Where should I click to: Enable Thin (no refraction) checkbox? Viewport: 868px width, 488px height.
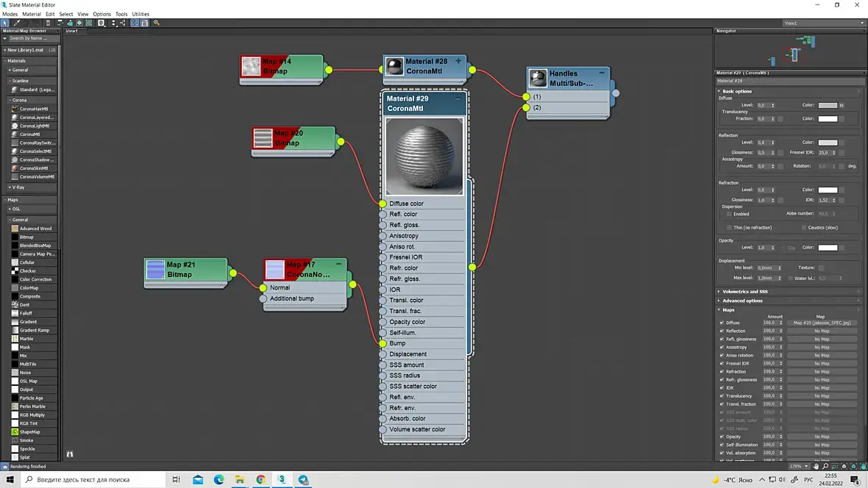729,227
